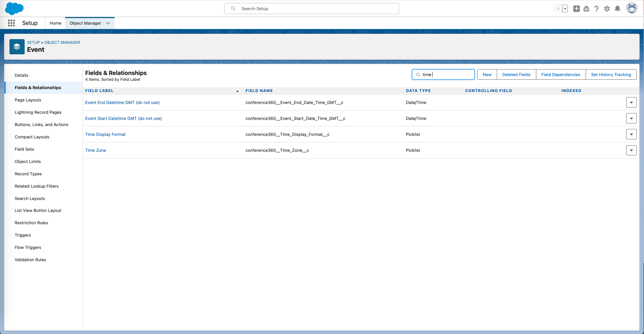The image size is (644, 334).
Task: Click the Date/Time data type in the Event End row
Action: click(x=416, y=103)
